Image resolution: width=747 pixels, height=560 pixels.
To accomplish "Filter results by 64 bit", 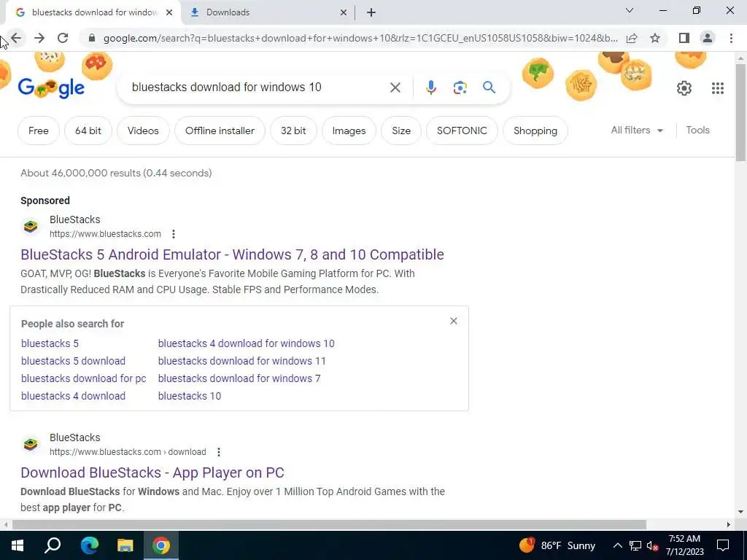I will click(88, 131).
